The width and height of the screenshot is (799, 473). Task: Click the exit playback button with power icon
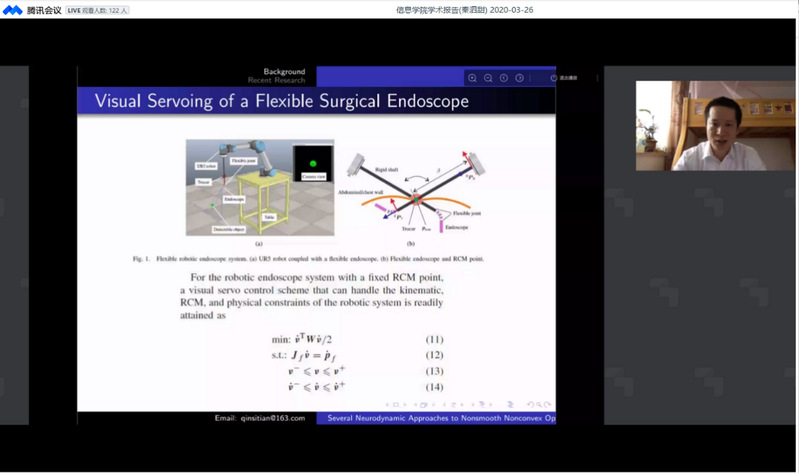coord(564,78)
